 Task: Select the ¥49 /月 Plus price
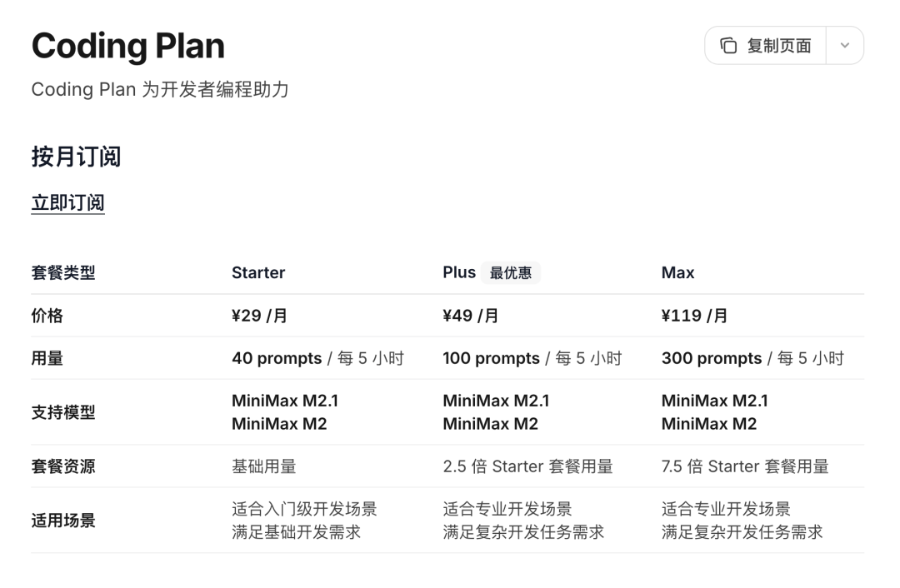coord(469,316)
